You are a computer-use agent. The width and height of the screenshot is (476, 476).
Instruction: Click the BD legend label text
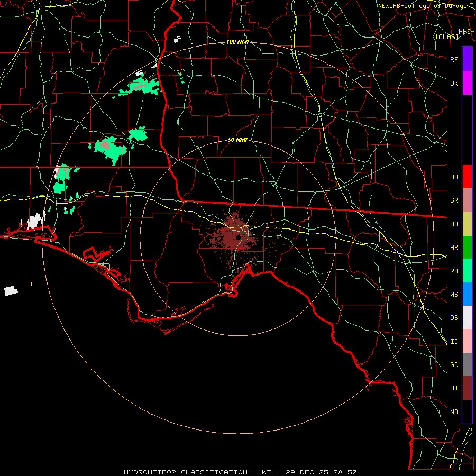(x=454, y=224)
